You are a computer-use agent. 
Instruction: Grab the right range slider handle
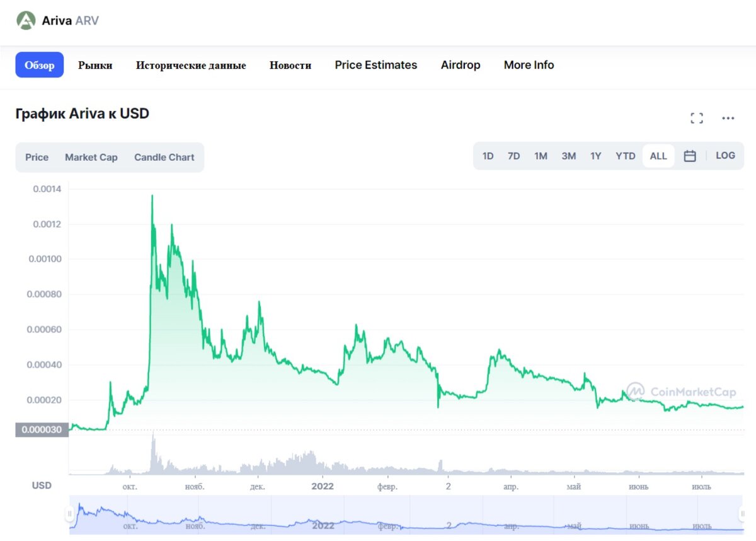(x=742, y=514)
